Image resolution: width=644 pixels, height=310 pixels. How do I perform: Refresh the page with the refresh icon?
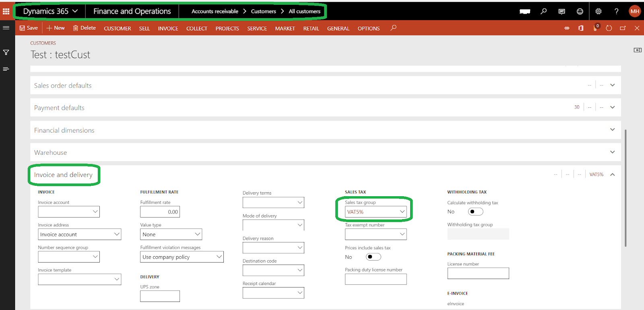pos(609,28)
